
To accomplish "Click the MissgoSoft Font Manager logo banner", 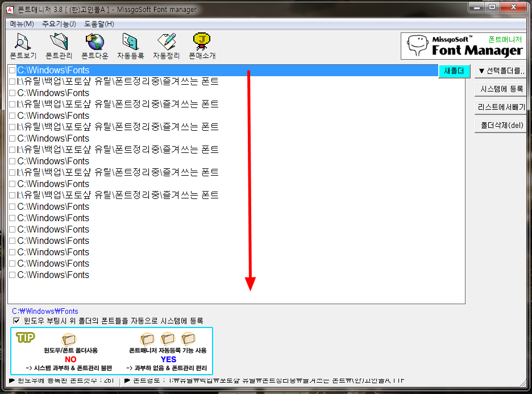I will click(463, 46).
